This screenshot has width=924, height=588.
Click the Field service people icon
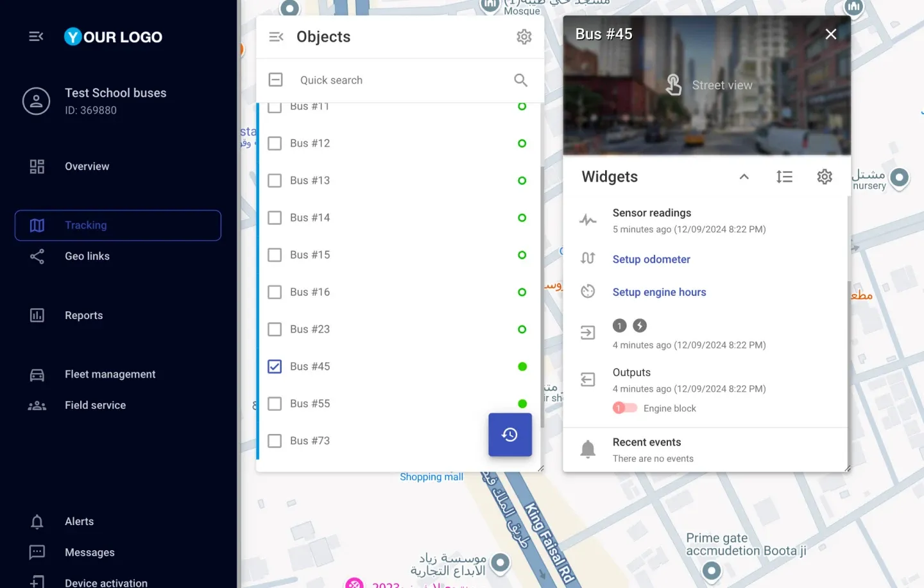(x=37, y=405)
